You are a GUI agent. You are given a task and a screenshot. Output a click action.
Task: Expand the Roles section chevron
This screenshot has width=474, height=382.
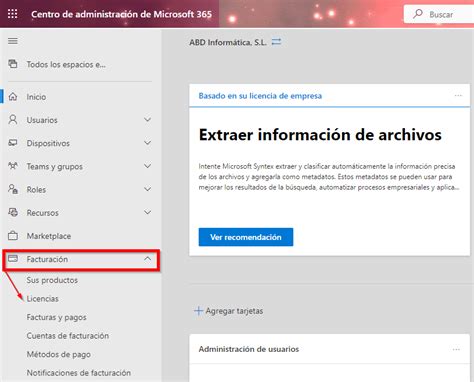point(147,189)
